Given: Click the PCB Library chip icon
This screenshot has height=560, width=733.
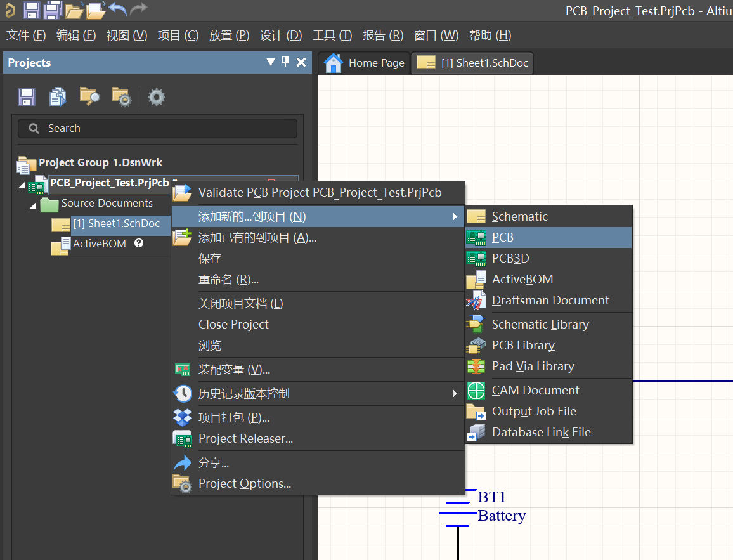Looking at the screenshot, I should pos(476,346).
